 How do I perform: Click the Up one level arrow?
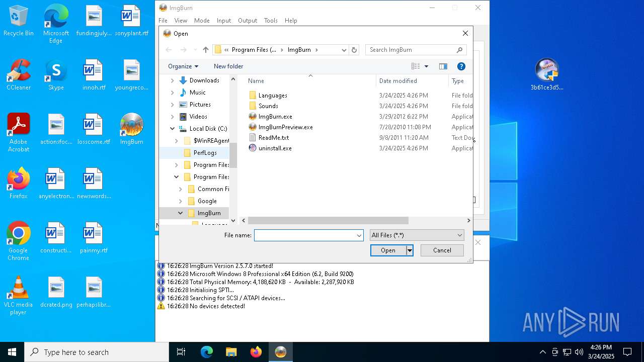point(205,50)
